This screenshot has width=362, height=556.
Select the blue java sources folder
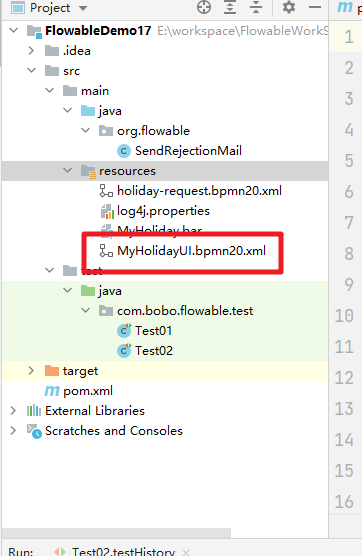tap(110, 111)
